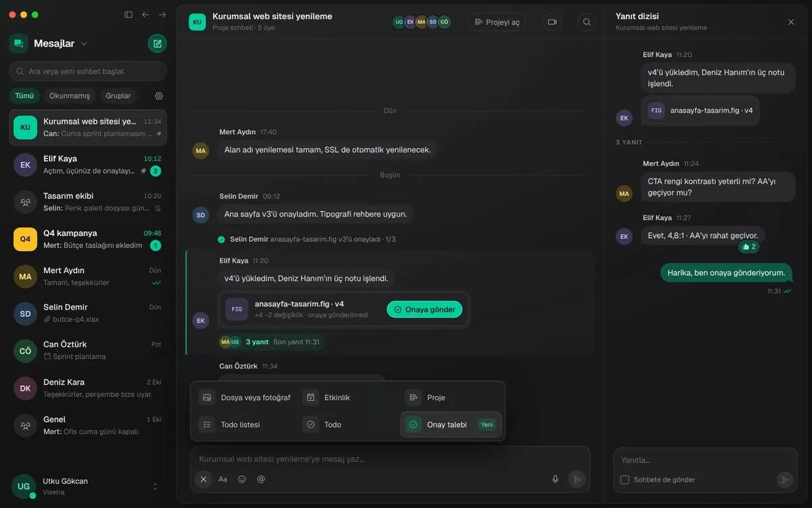Expand Utku Gökcan account switcher
This screenshot has width=812, height=508.
click(155, 486)
